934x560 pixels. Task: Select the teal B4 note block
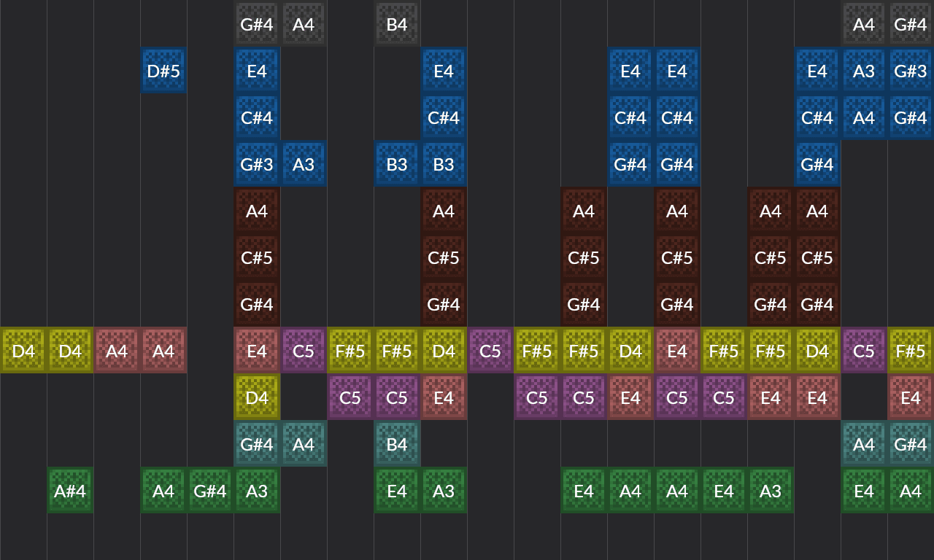[x=397, y=444]
